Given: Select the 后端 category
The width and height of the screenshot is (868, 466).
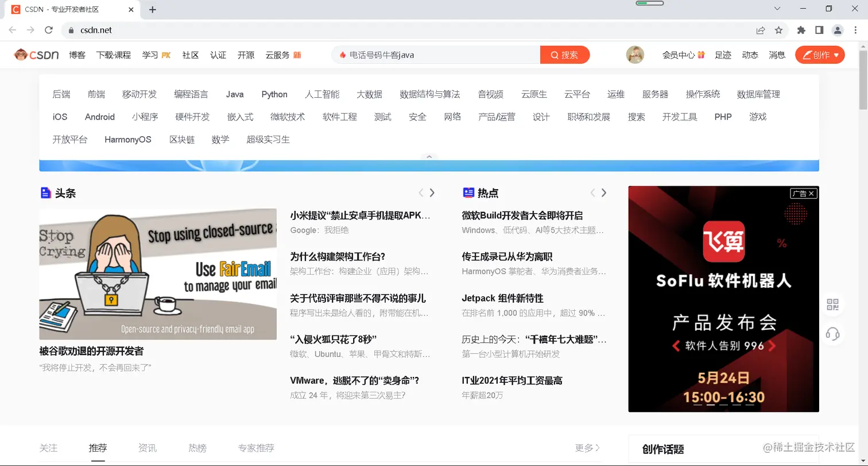Looking at the screenshot, I should [x=61, y=94].
